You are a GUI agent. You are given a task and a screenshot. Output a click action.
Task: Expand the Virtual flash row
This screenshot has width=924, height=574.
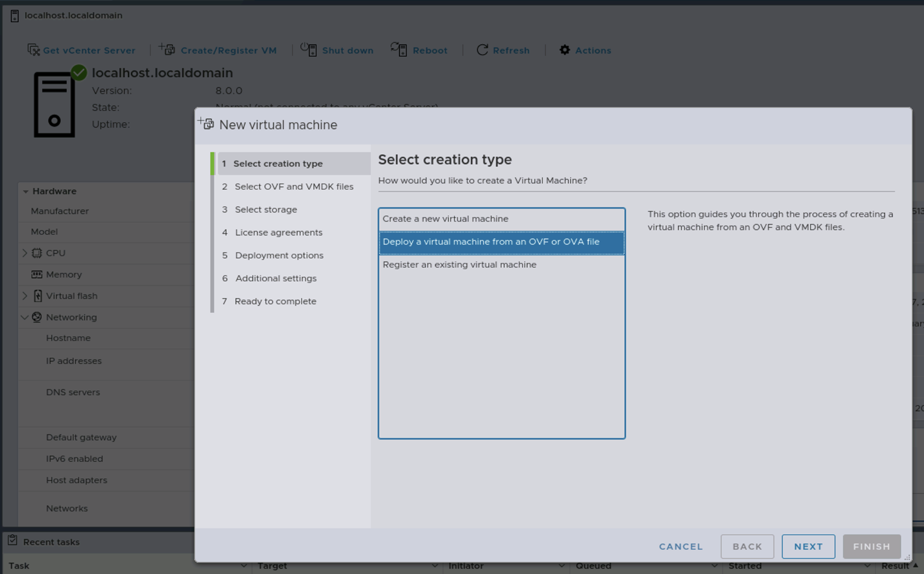tap(25, 296)
